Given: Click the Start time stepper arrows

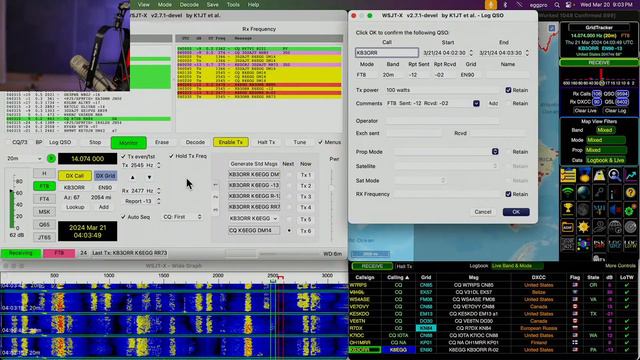Looking at the screenshot, I should coord(471,53).
